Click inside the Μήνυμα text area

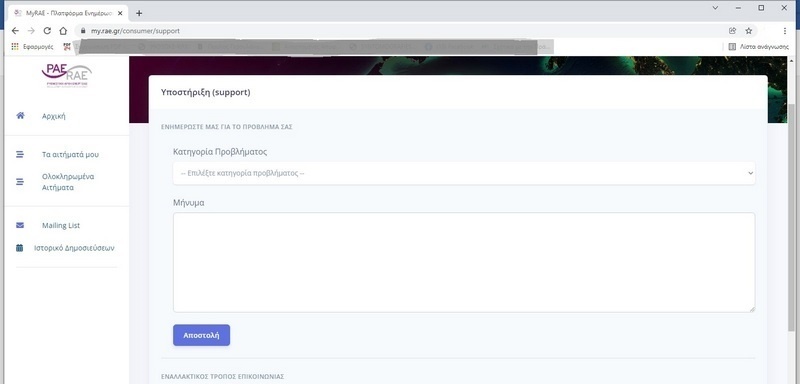464,262
